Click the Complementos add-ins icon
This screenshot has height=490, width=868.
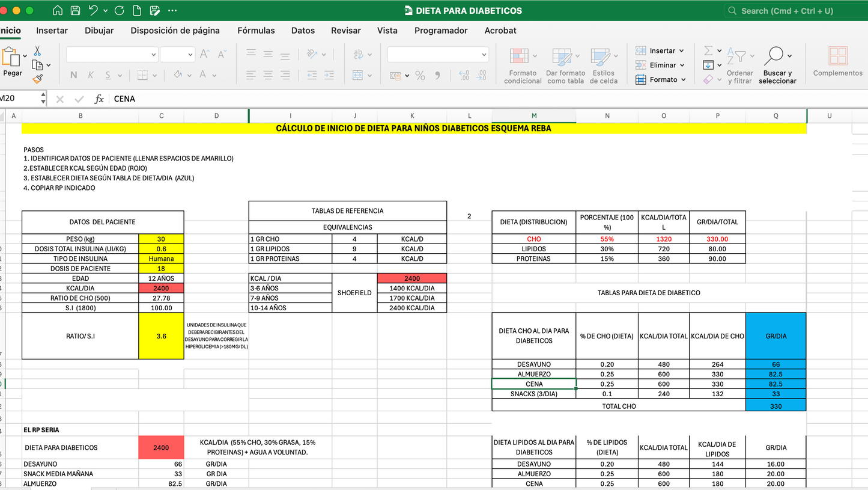coord(837,56)
